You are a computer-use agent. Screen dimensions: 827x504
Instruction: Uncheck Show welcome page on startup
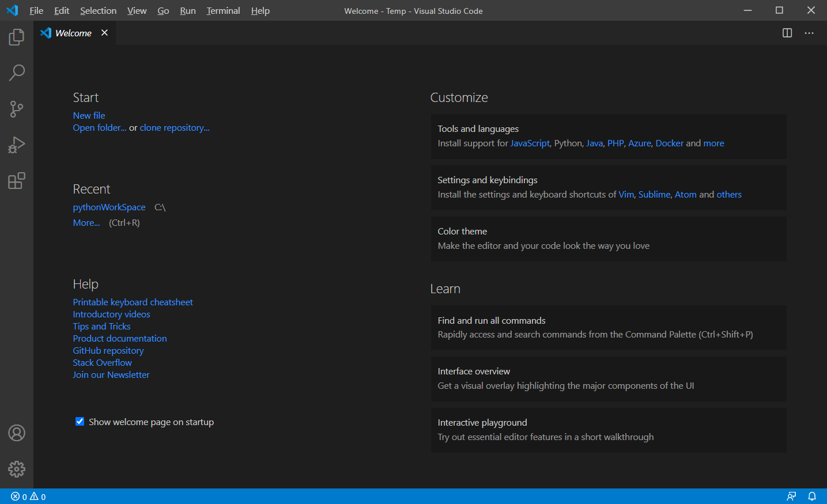[80, 422]
